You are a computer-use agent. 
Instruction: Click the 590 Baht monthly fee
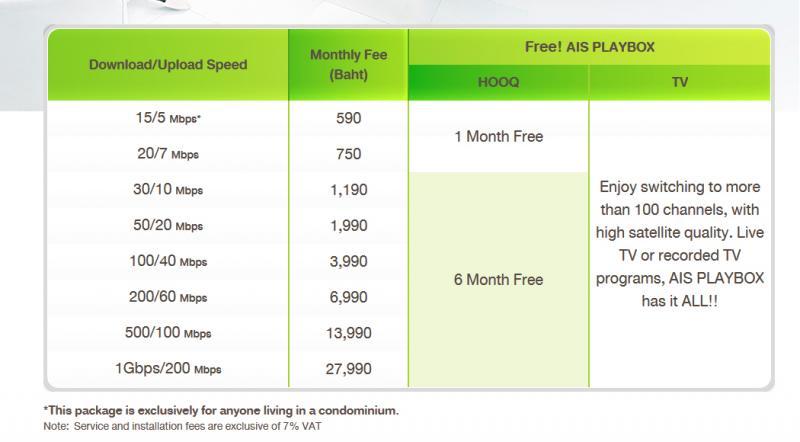click(x=349, y=118)
